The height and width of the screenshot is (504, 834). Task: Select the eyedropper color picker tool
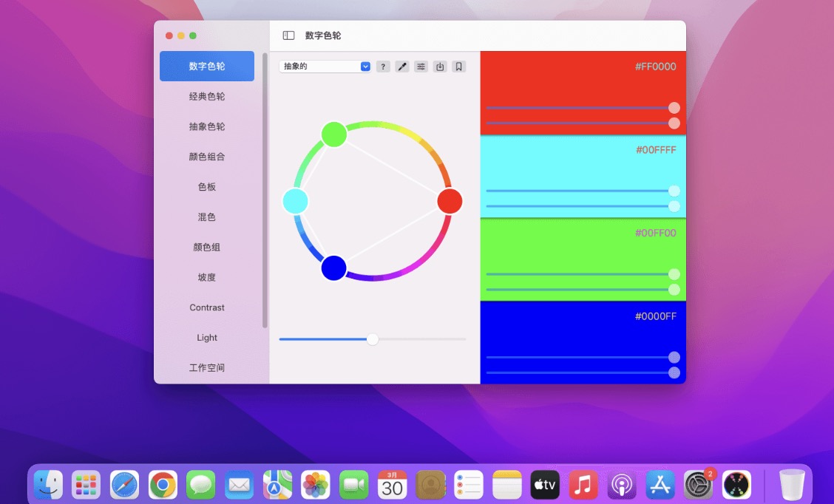click(x=402, y=67)
